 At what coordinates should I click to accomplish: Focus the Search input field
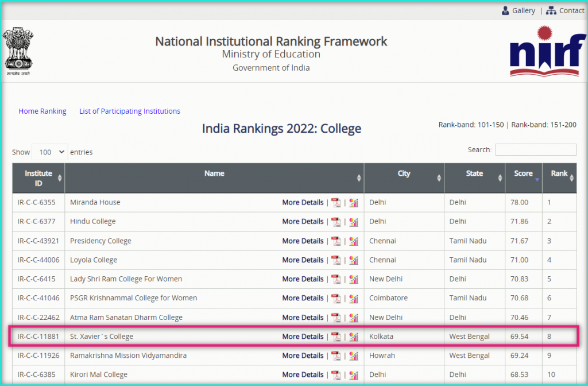(x=536, y=149)
